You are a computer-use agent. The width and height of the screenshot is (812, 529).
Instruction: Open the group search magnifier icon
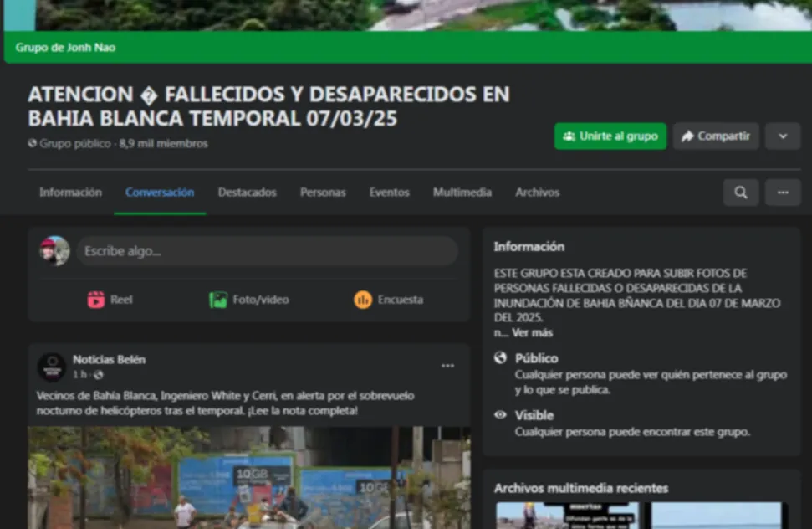point(740,193)
